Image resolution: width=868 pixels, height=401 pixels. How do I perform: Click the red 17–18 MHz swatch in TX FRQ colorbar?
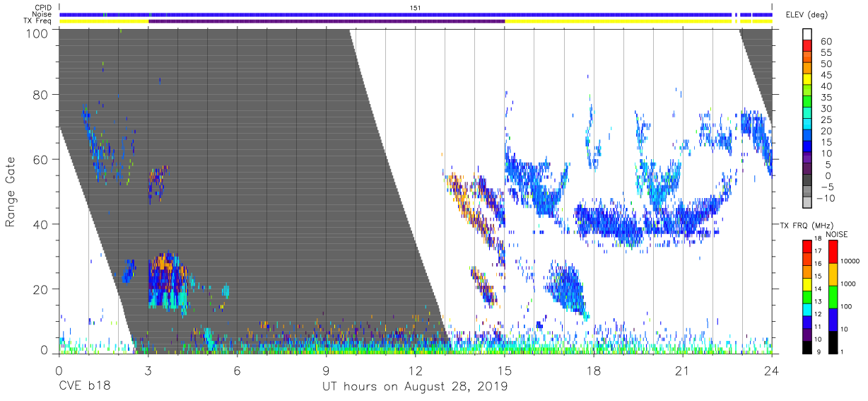pyautogui.click(x=808, y=245)
